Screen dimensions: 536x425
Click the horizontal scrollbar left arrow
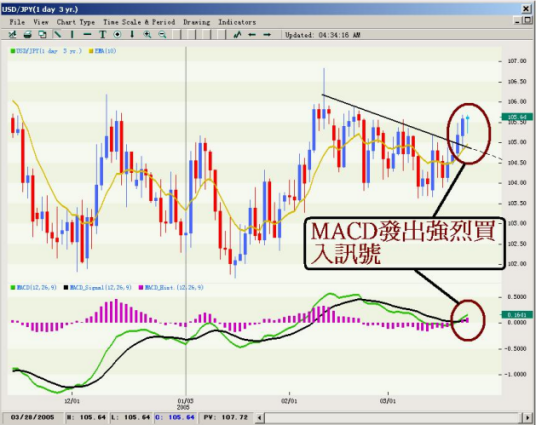click(260, 417)
